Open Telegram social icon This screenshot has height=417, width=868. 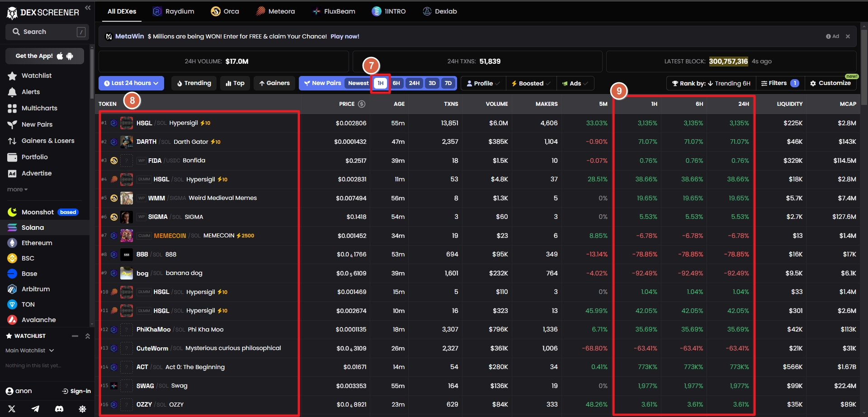coord(35,409)
